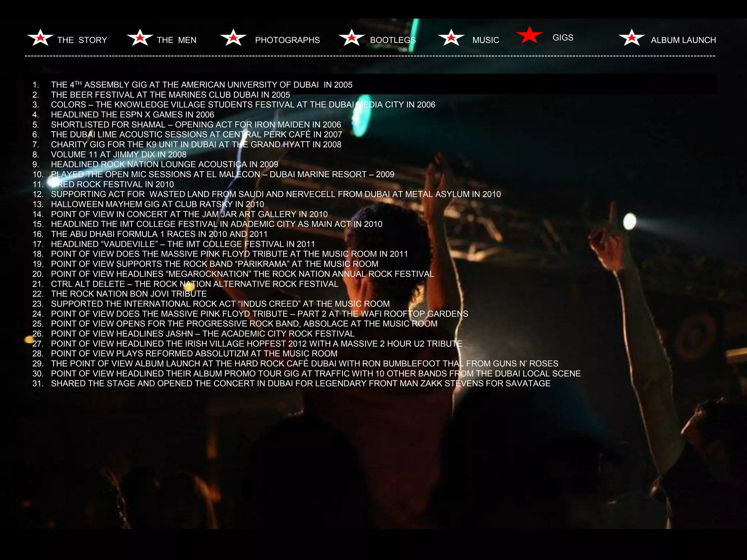
Task: Click the star icon beside MUSIC
Action: point(451,38)
